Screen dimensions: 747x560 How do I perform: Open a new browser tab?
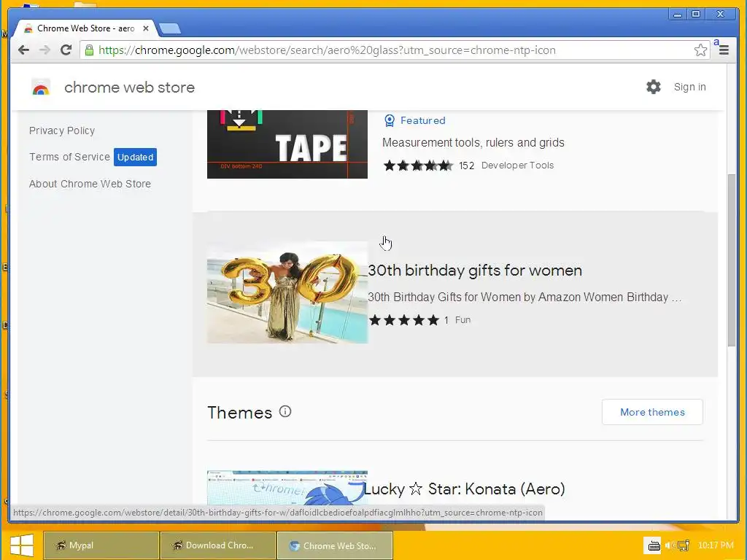(x=169, y=28)
